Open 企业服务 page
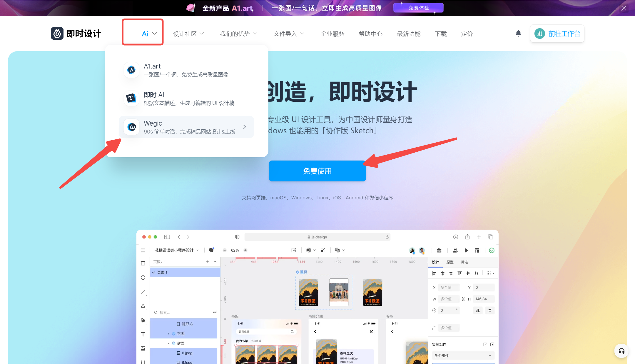 (x=332, y=34)
